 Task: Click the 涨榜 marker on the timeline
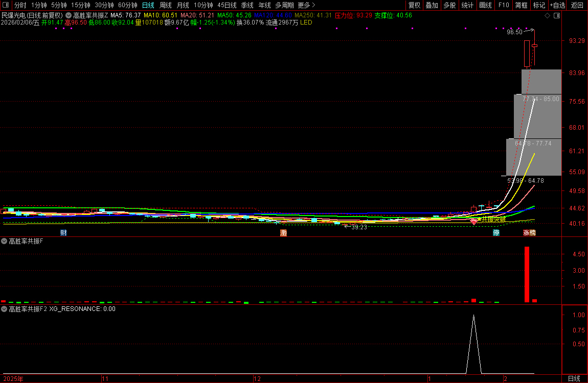(529, 233)
